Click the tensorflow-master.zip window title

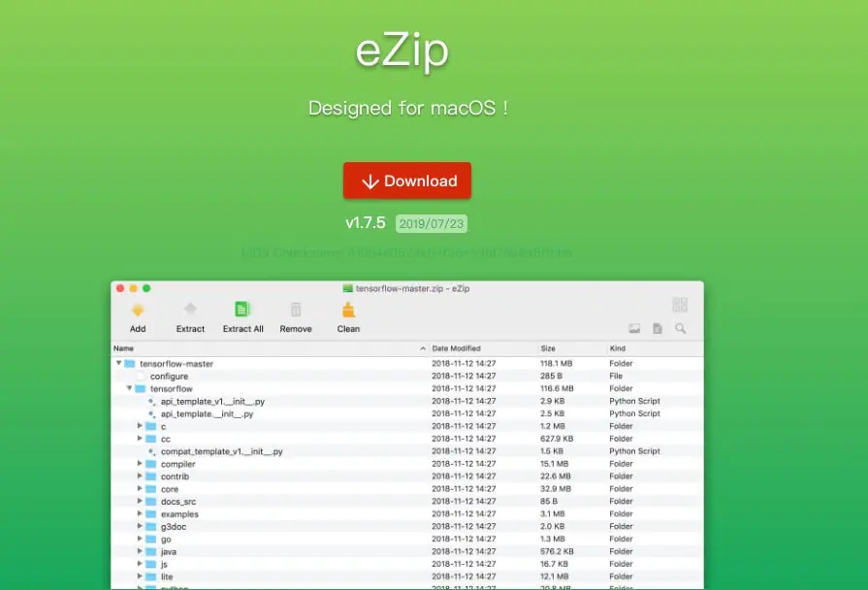(x=412, y=288)
